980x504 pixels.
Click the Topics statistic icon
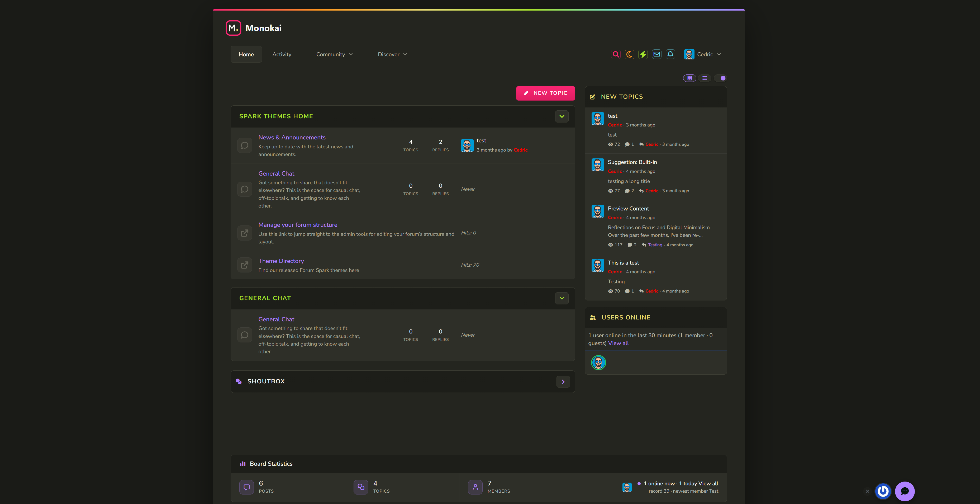pos(361,487)
